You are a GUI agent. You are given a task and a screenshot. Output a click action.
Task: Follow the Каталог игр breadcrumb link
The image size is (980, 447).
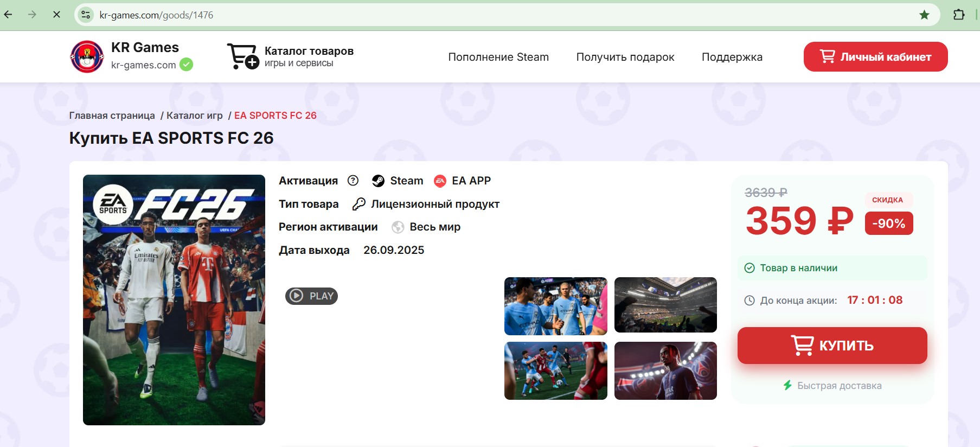(194, 116)
